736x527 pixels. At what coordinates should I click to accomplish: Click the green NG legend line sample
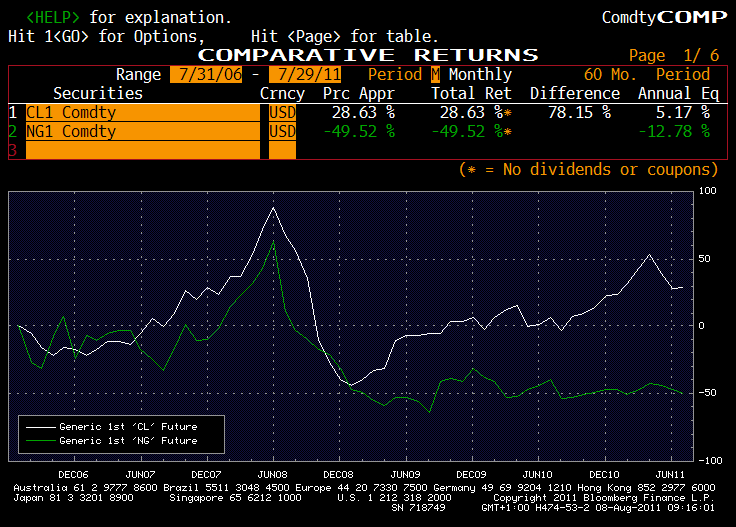click(x=40, y=441)
